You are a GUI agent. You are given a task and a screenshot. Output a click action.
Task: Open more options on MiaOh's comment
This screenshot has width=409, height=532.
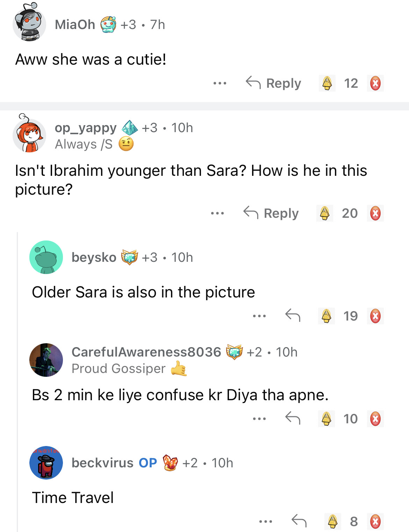tap(220, 84)
